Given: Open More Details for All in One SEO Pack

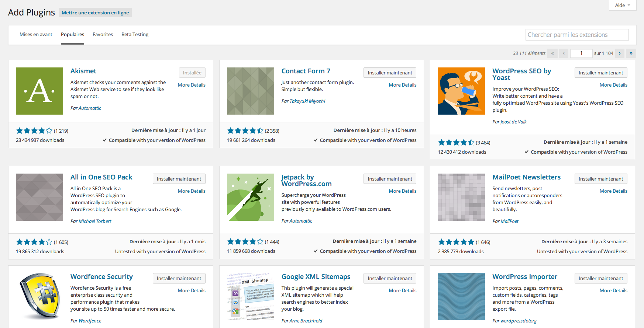Looking at the screenshot, I should coord(192,191).
